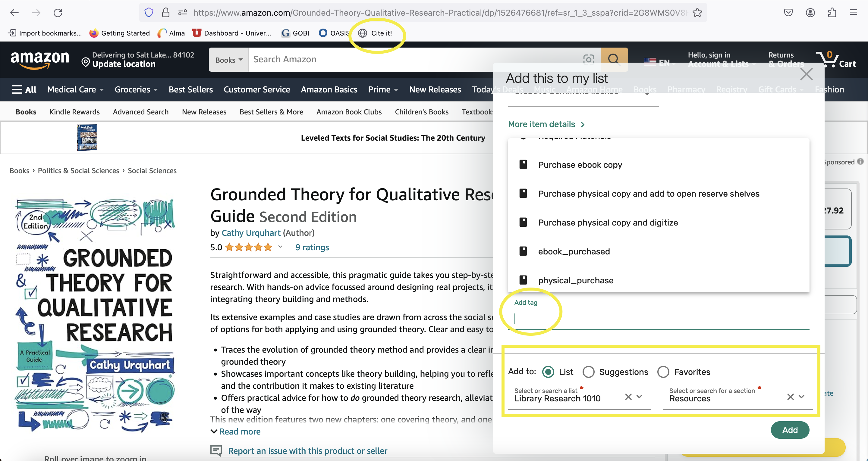Open Amazon Basics nav item

pos(329,89)
